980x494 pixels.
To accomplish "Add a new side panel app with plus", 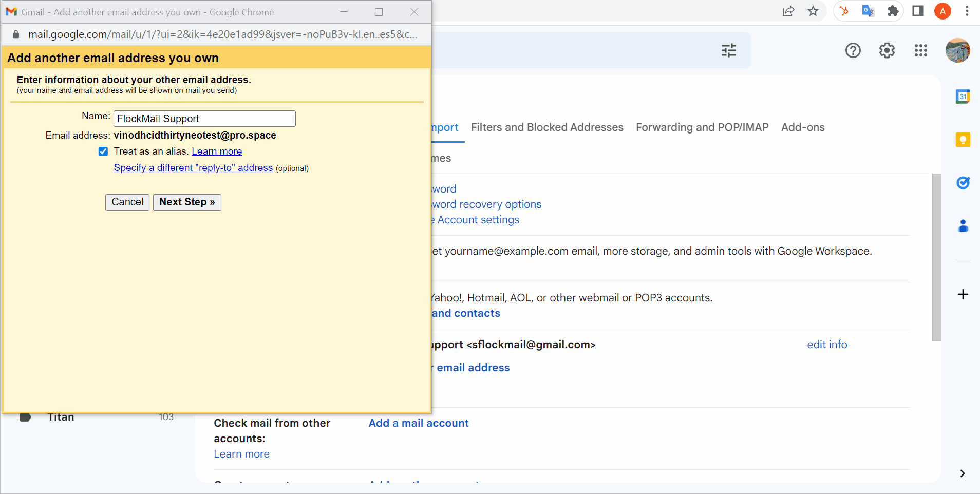I will (963, 294).
